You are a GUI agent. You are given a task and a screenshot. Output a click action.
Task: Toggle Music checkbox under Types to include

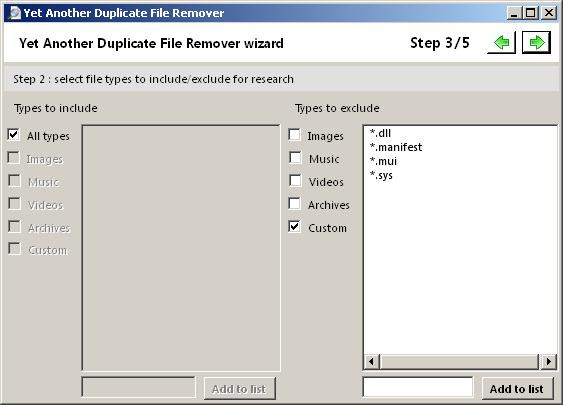click(x=14, y=181)
